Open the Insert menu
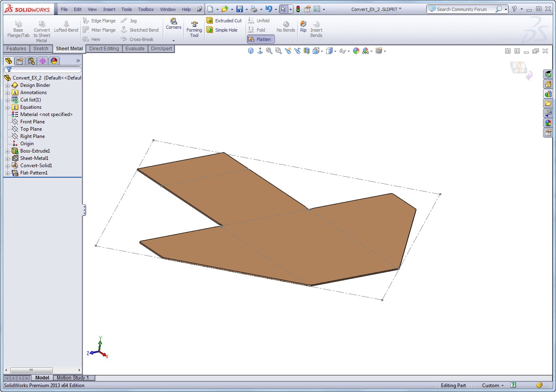The image size is (556, 392). pos(109,9)
